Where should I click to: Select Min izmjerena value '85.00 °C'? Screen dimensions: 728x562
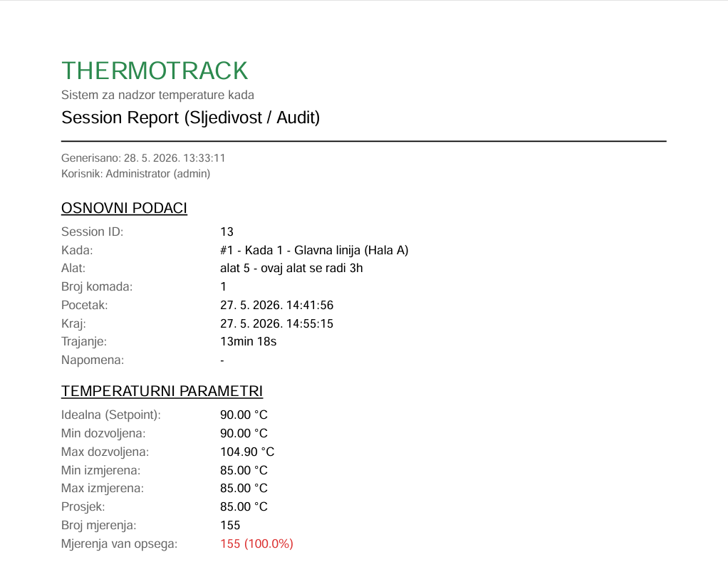[x=244, y=471]
